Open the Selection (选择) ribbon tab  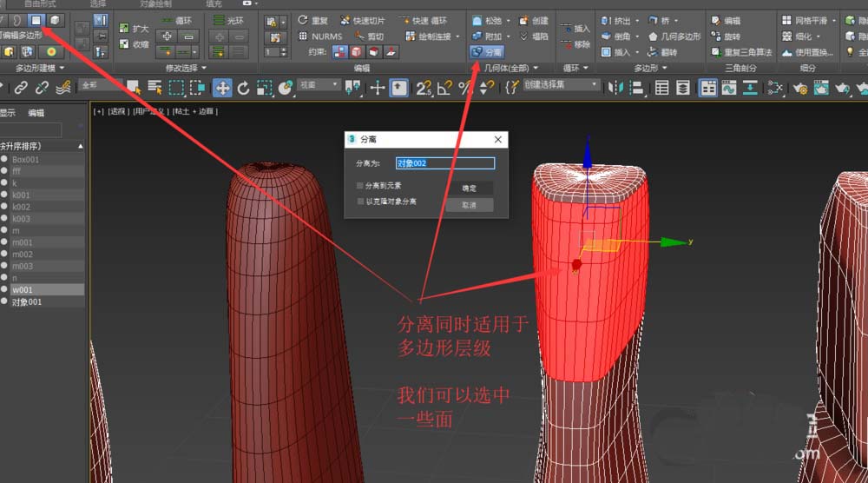click(98, 3)
